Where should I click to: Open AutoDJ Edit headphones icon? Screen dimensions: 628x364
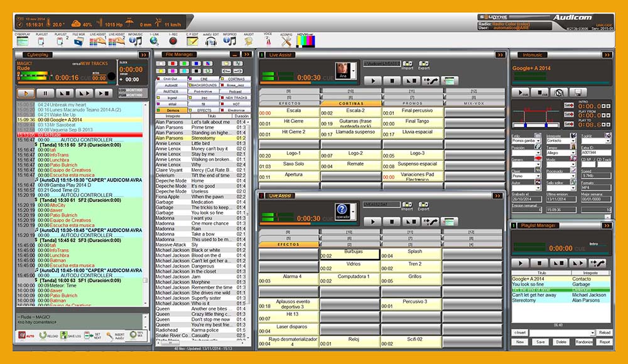pos(210,41)
